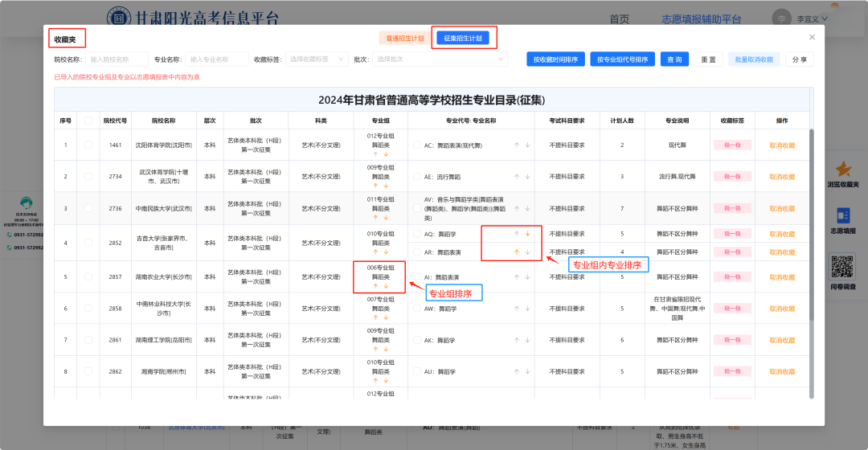
Task: Move 武汉体育学院 009专业组 group down
Action: (x=386, y=186)
